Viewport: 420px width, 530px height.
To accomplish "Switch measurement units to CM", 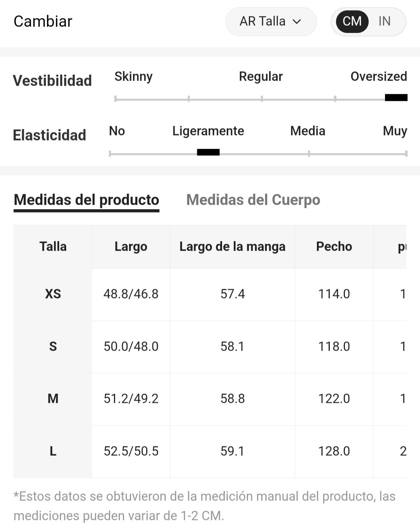I will pos(352,21).
